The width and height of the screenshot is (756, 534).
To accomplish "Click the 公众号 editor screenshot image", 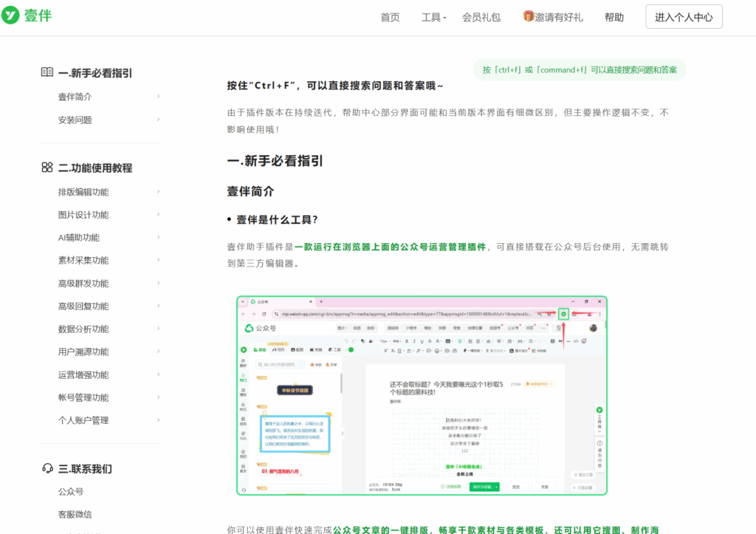I will click(x=422, y=396).
